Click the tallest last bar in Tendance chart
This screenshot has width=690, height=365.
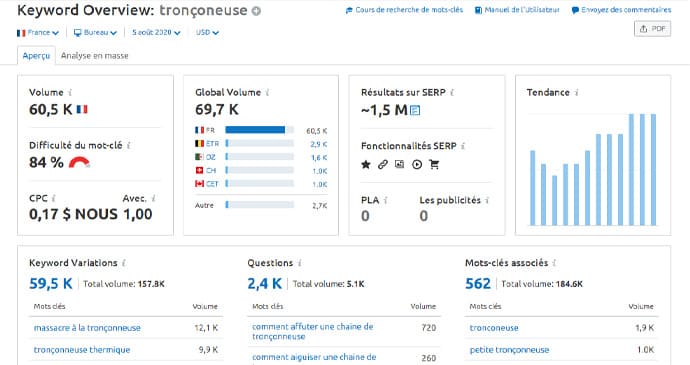pyautogui.click(x=653, y=170)
